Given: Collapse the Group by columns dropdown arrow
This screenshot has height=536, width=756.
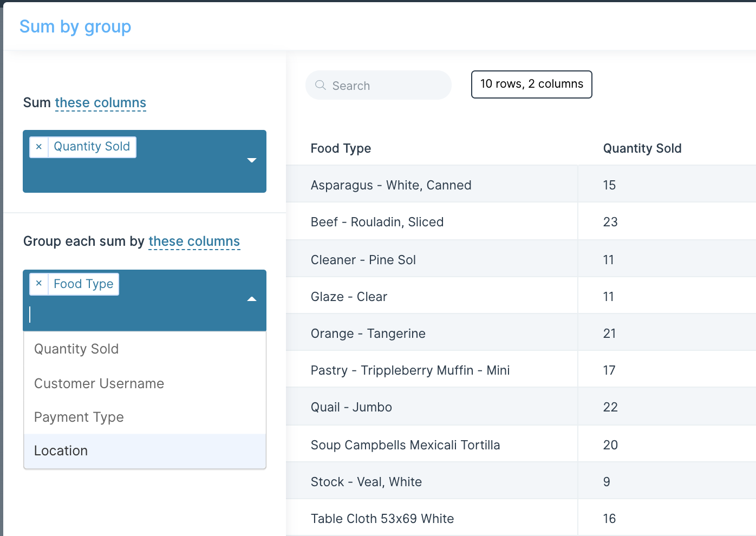Looking at the screenshot, I should click(251, 299).
